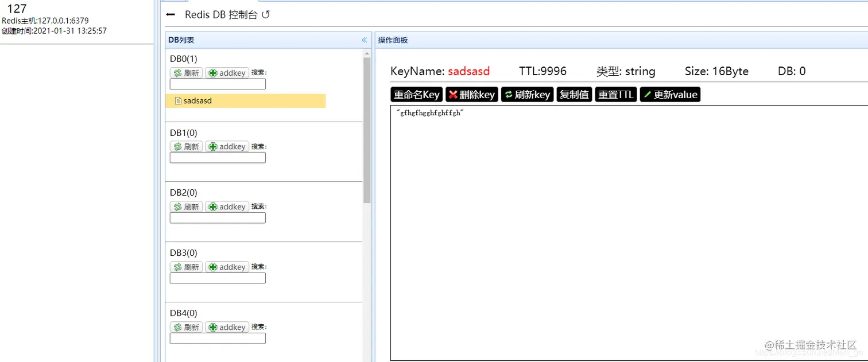Viewport: 868px width, 362px height.
Task: Focus the DB4 search input field
Action: pos(218,338)
